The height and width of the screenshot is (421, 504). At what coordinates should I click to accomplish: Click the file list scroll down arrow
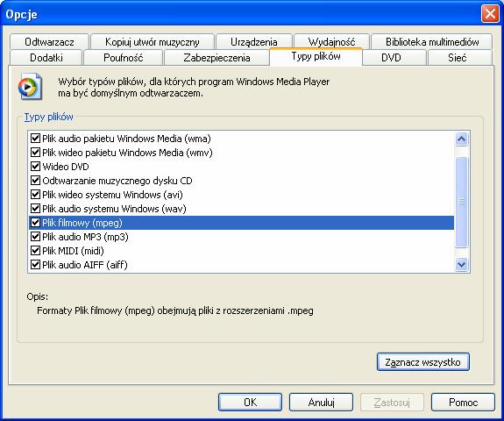461,265
